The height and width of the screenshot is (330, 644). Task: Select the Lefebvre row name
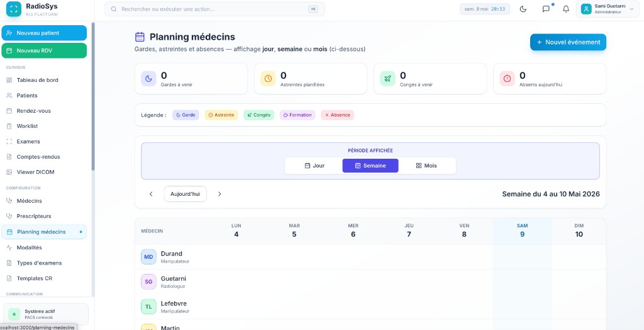tap(174, 304)
